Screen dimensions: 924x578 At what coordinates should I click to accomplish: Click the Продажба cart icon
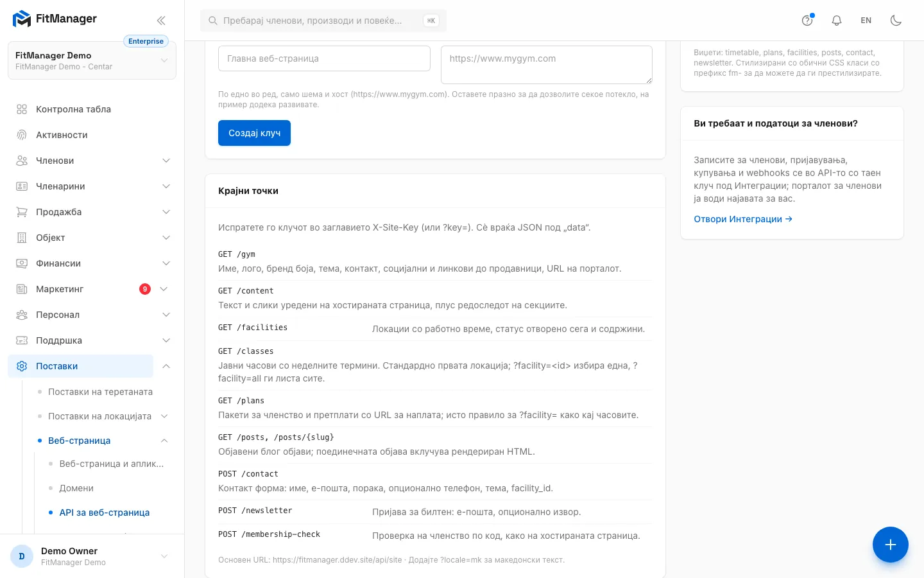pos(22,212)
